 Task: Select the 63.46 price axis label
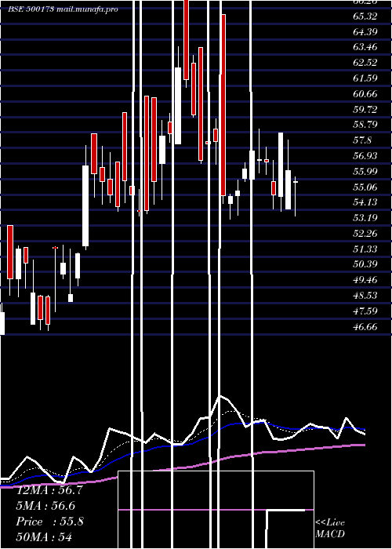tap(365, 47)
